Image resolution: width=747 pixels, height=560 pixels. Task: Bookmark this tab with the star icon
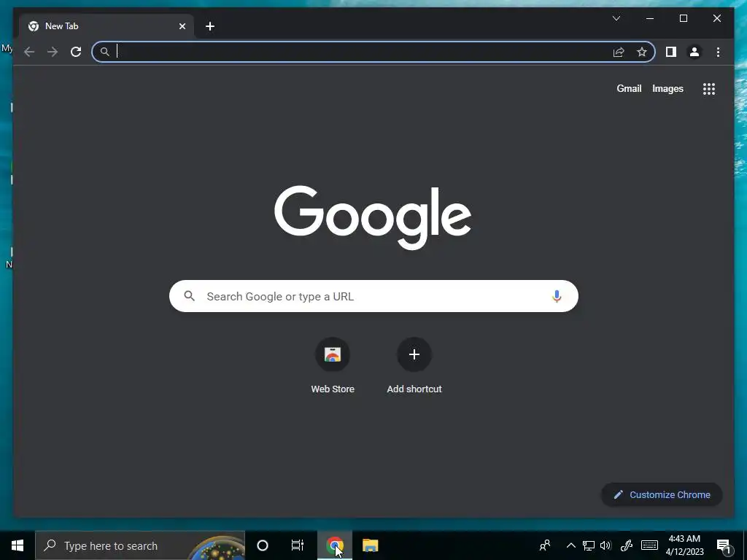(x=642, y=52)
